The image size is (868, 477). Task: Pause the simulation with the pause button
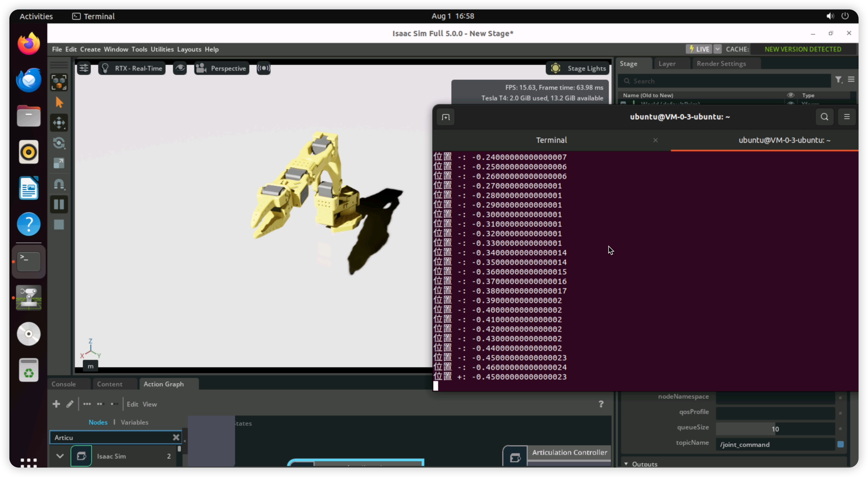[x=59, y=204]
